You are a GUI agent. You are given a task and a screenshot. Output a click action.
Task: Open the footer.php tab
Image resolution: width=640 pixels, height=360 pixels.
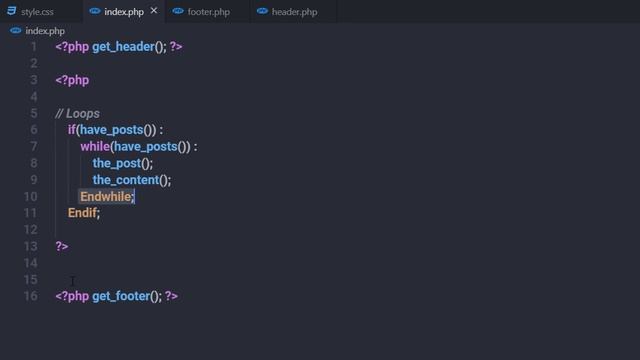point(208,11)
